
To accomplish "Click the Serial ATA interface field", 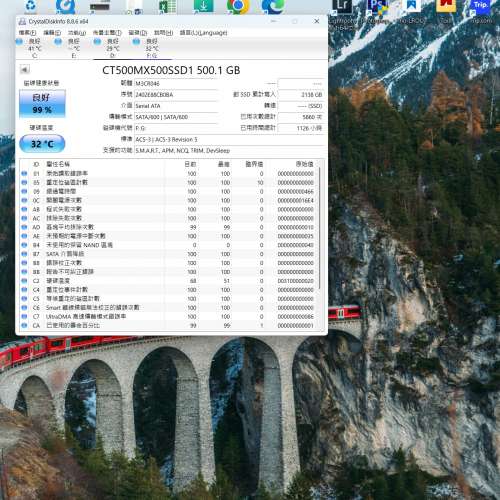I will pos(176,106).
